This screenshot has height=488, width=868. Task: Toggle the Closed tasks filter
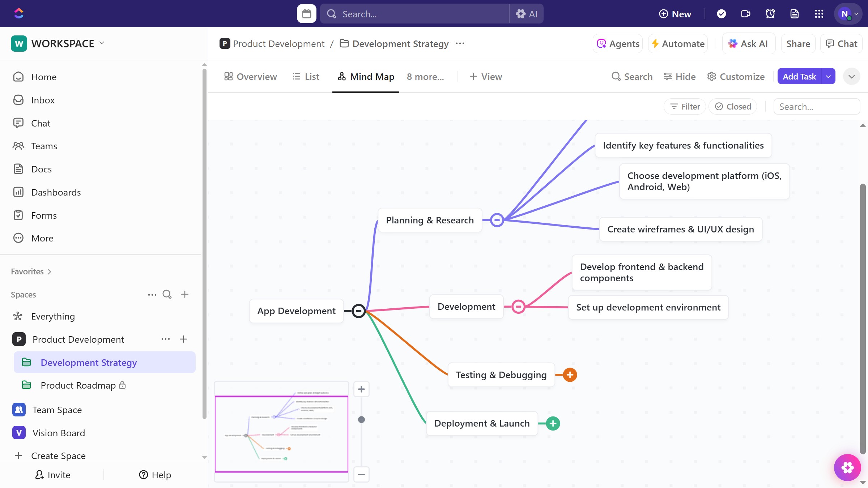(x=733, y=106)
